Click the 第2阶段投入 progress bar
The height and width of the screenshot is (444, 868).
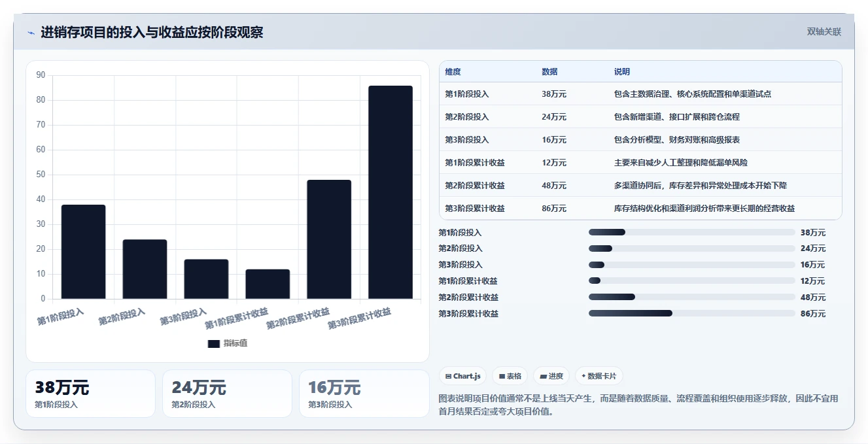click(692, 248)
